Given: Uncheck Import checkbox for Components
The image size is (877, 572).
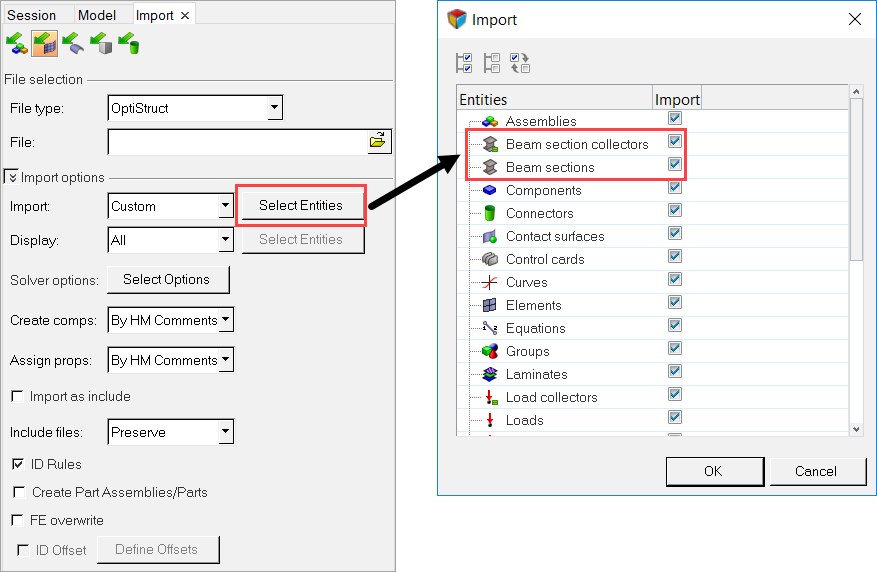Looking at the screenshot, I should coord(675,187).
